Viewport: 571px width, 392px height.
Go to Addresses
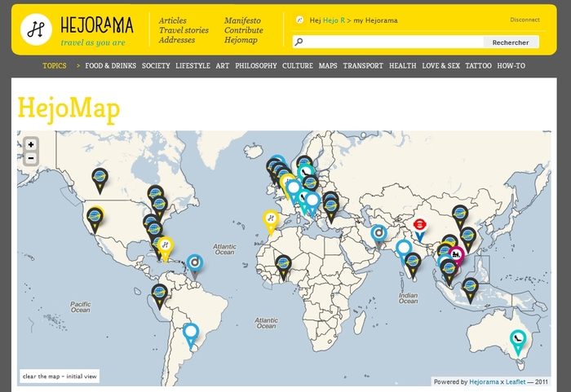[177, 40]
